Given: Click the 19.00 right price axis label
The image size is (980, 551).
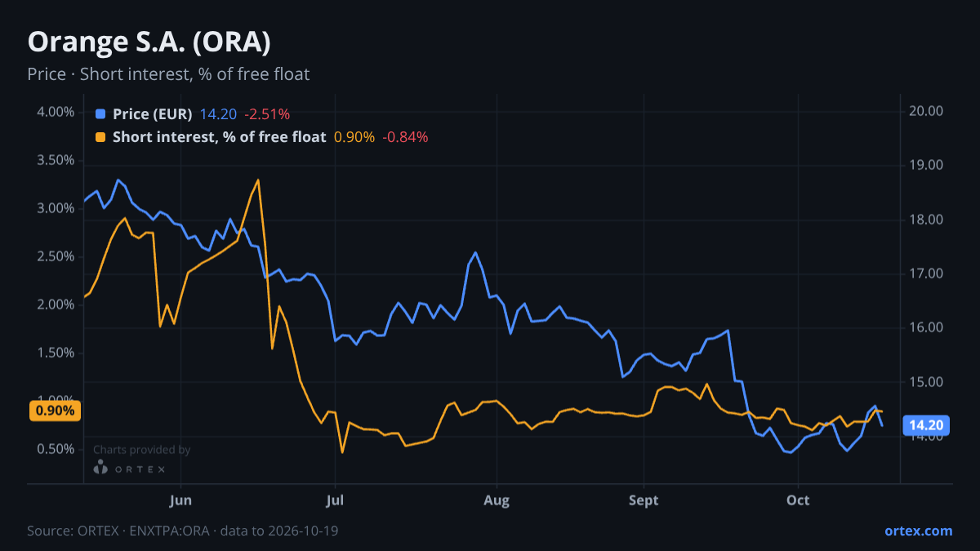Looking at the screenshot, I should [x=927, y=166].
